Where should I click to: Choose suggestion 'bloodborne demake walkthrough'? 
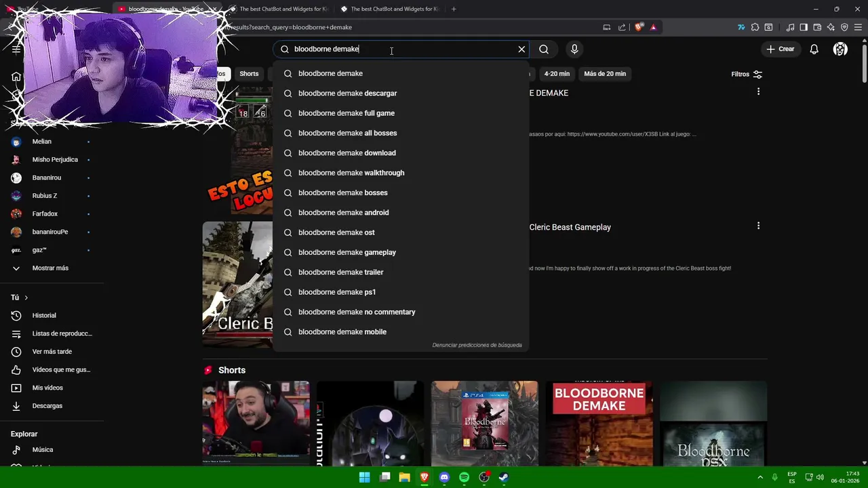click(x=400, y=173)
